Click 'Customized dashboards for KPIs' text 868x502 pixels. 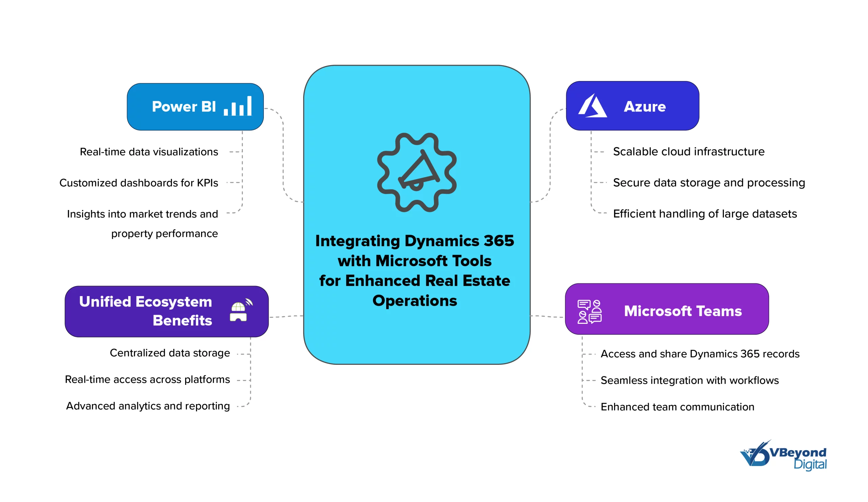click(139, 183)
